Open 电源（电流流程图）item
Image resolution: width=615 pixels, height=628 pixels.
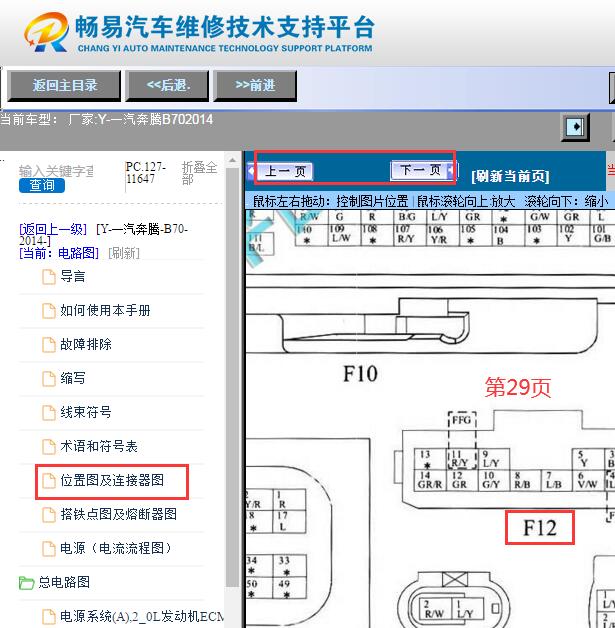tap(116, 548)
